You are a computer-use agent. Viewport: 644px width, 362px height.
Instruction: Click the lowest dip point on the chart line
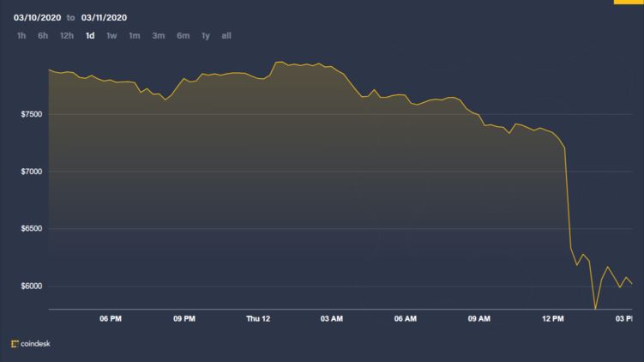pos(595,308)
